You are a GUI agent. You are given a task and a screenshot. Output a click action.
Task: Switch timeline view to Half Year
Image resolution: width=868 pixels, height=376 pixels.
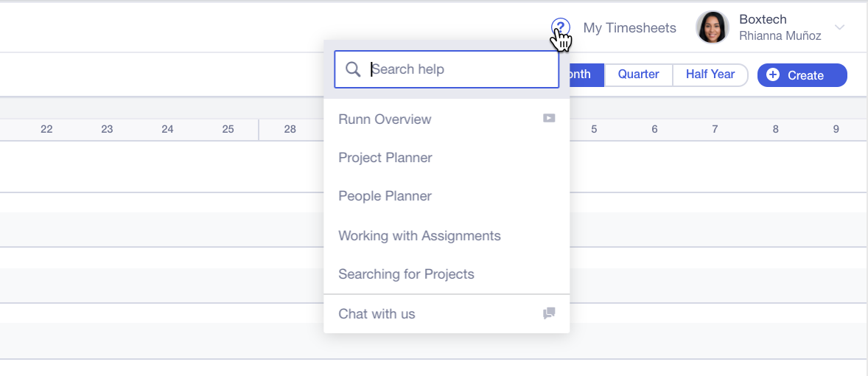(710, 74)
